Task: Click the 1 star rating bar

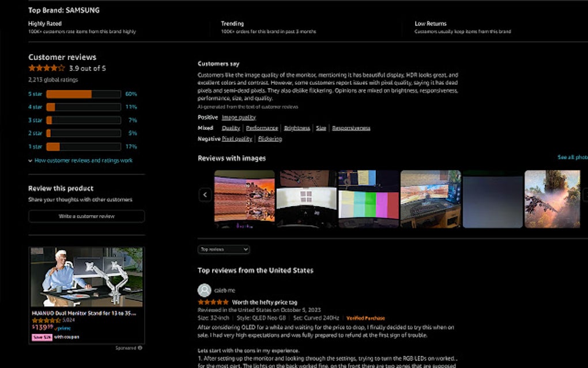Action: point(84,147)
